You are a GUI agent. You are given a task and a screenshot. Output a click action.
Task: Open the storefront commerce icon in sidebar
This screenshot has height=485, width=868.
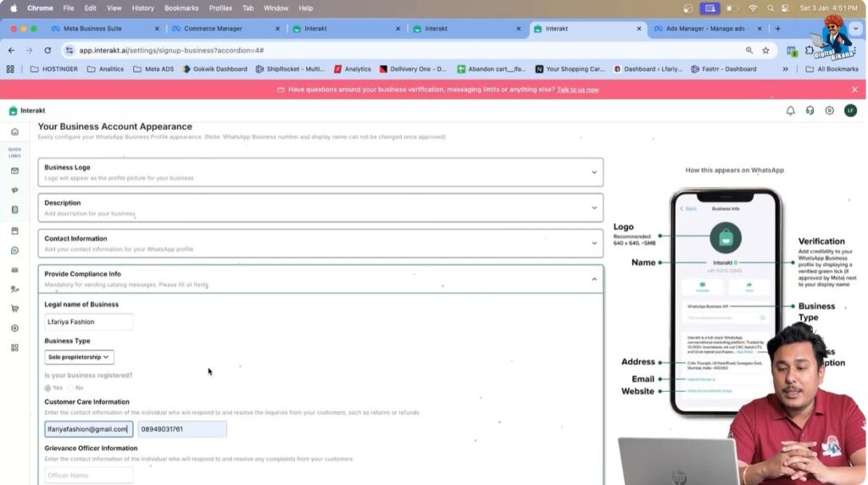[x=15, y=231]
